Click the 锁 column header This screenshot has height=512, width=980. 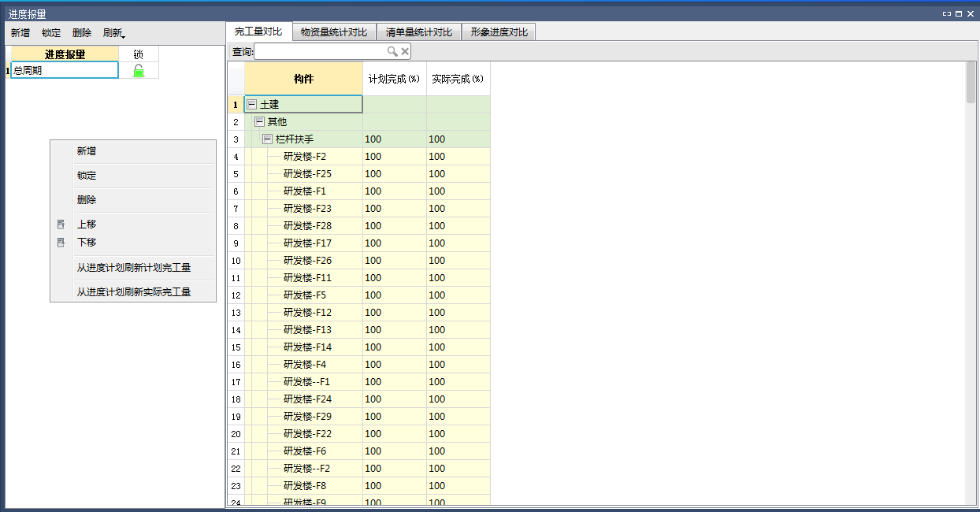point(139,54)
